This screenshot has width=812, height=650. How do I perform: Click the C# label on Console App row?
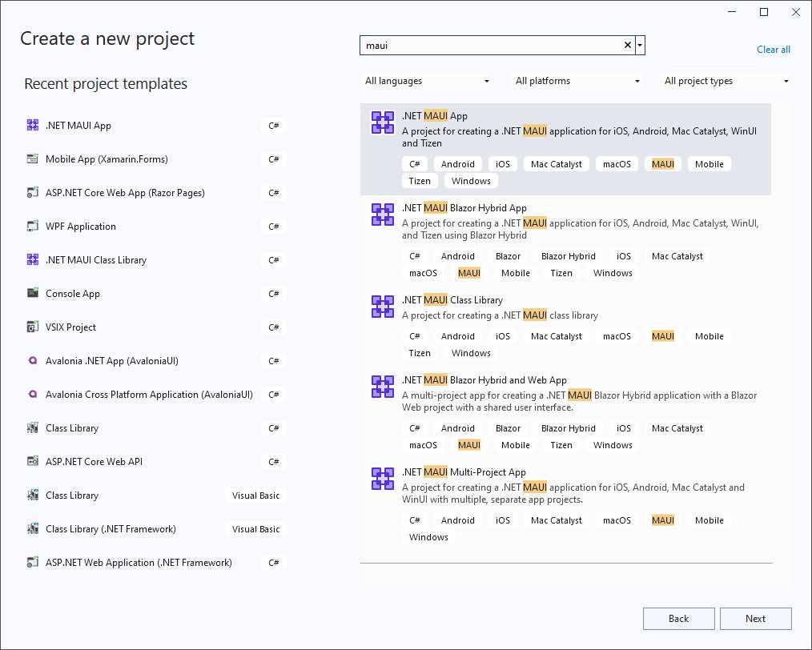click(x=273, y=294)
